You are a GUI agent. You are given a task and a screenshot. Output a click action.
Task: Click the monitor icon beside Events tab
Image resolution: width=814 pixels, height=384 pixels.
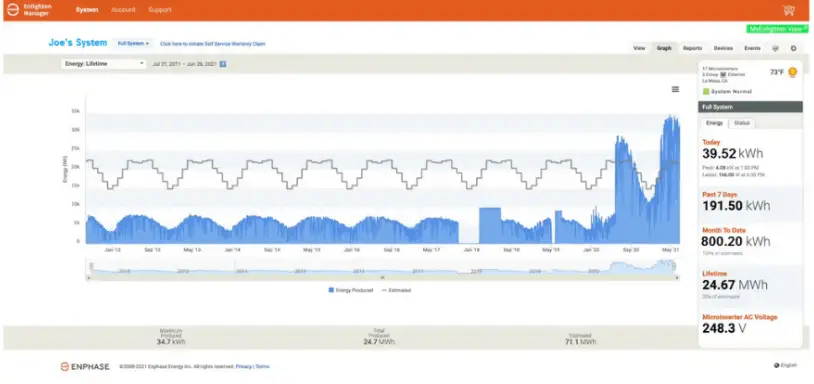(776, 48)
